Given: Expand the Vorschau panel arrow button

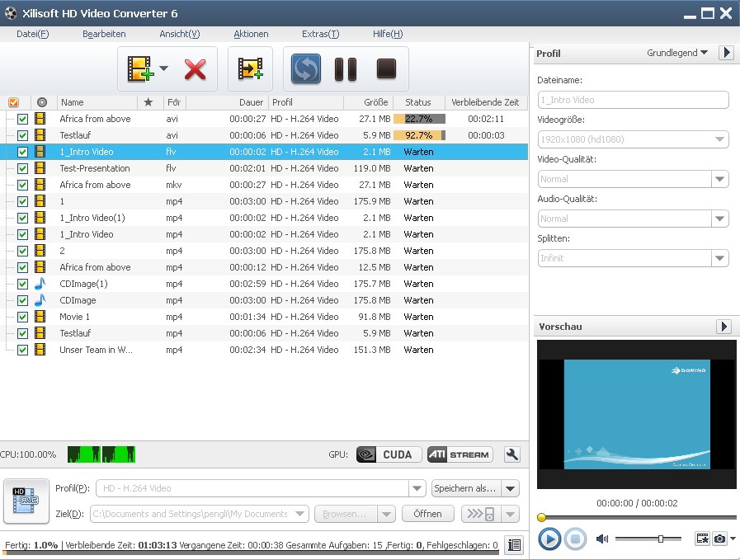Looking at the screenshot, I should click(x=724, y=326).
